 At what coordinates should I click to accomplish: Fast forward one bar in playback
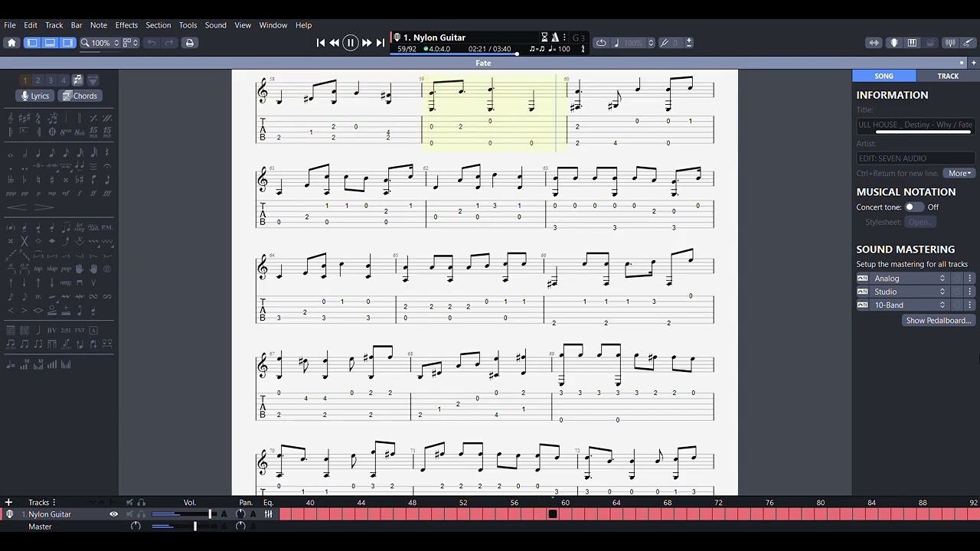pyautogui.click(x=367, y=43)
